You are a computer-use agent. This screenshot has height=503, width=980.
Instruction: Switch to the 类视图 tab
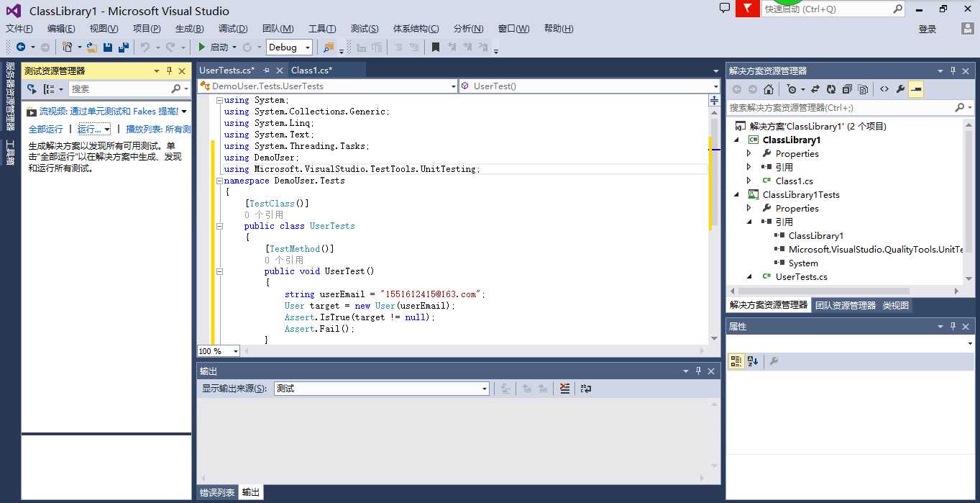(x=896, y=305)
